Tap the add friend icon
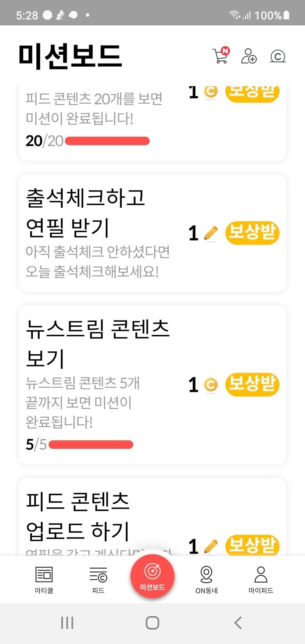 249,56
